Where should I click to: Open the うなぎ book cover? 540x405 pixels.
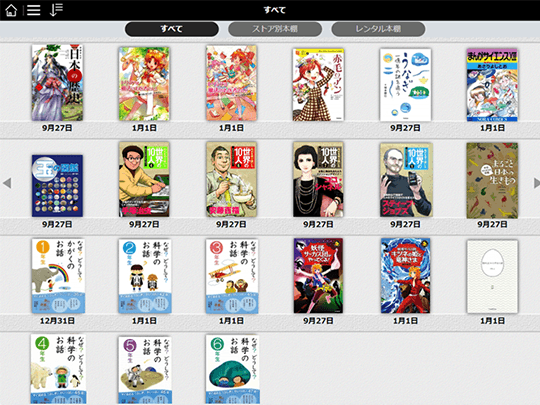(x=405, y=85)
